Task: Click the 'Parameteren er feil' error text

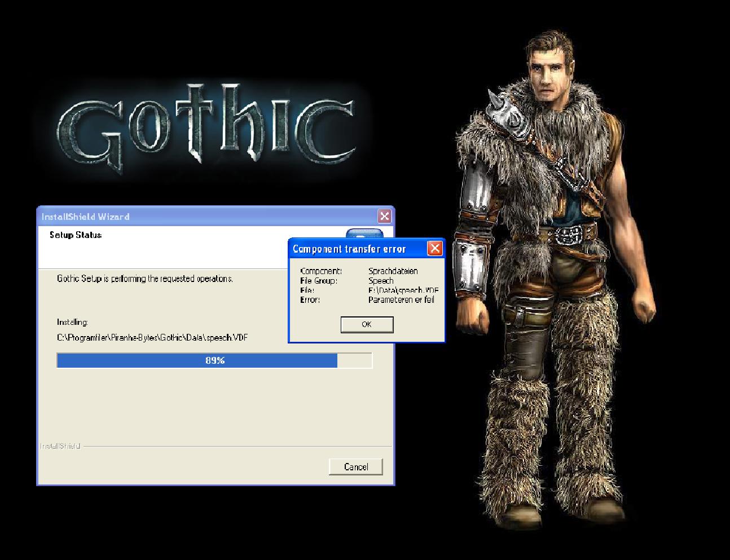Action: click(401, 299)
